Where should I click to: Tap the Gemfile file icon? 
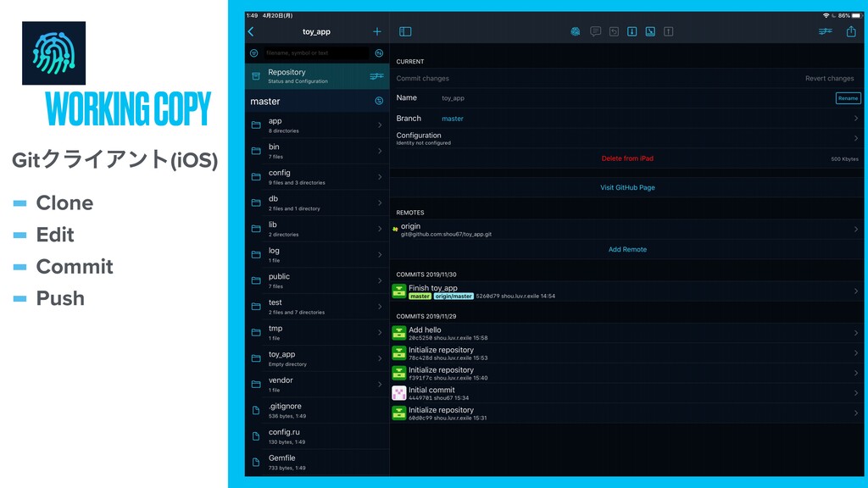click(x=256, y=462)
